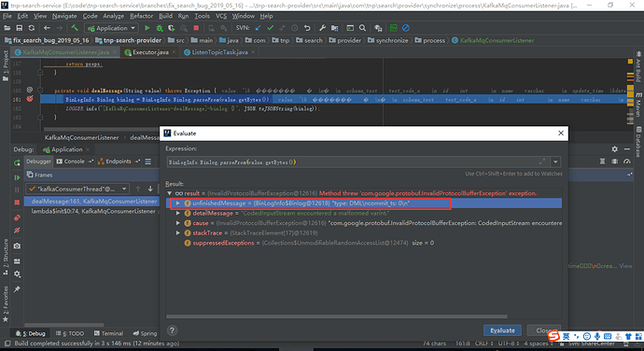Click the Synchronize toolbar icon

(x=32, y=28)
